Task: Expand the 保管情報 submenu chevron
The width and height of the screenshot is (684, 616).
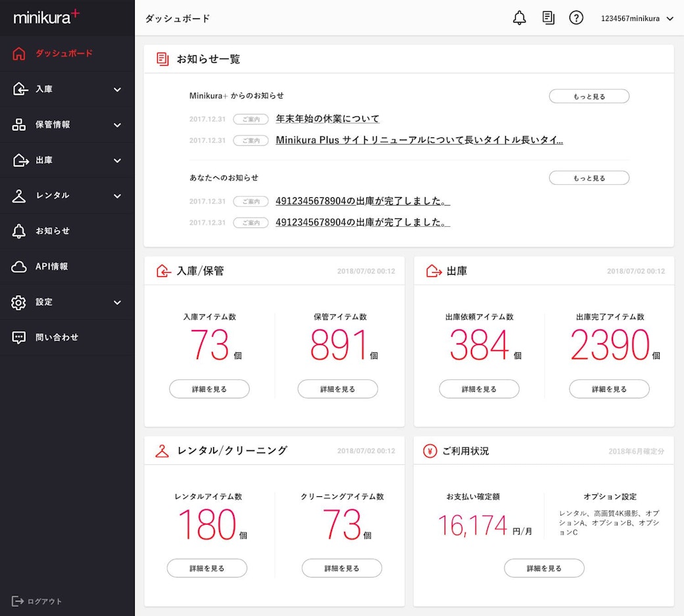Action: point(117,125)
